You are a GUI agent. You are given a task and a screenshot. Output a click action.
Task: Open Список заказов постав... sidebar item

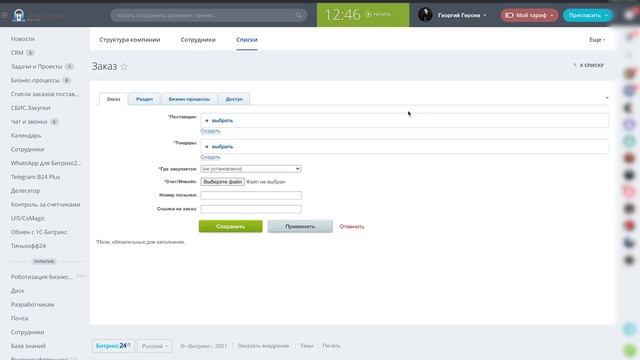tap(45, 94)
